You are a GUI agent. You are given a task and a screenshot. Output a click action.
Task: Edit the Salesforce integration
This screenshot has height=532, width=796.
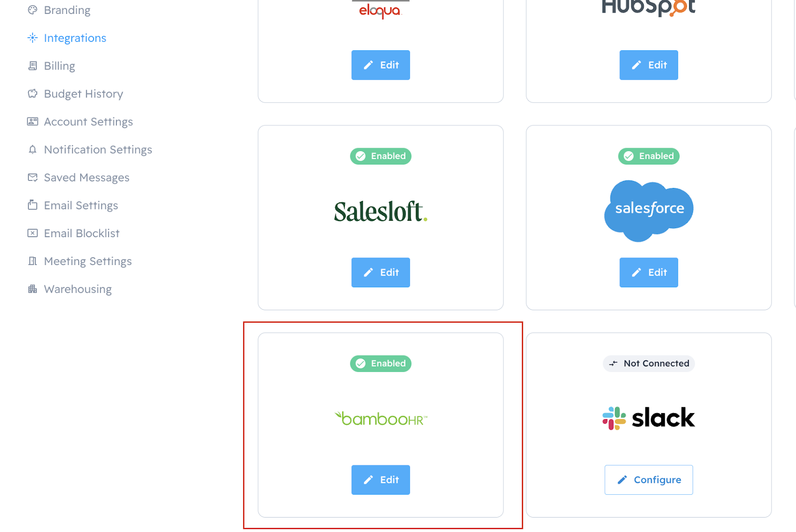(x=649, y=272)
